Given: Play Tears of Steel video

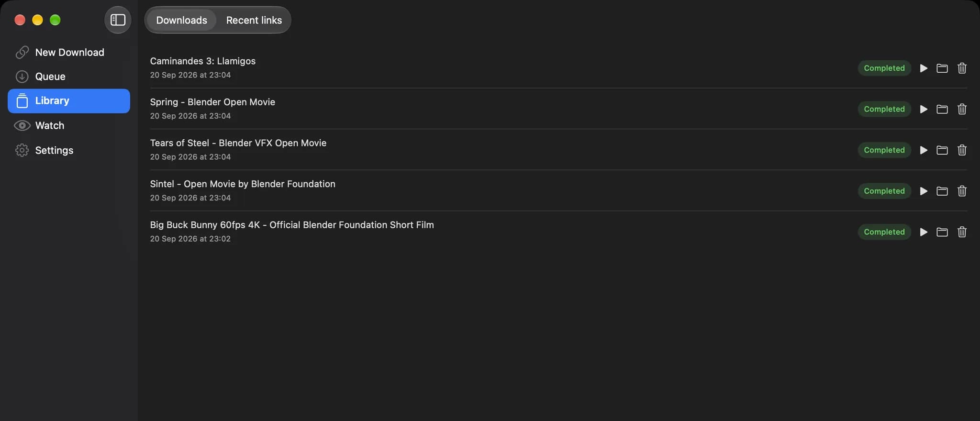Looking at the screenshot, I should (x=924, y=150).
